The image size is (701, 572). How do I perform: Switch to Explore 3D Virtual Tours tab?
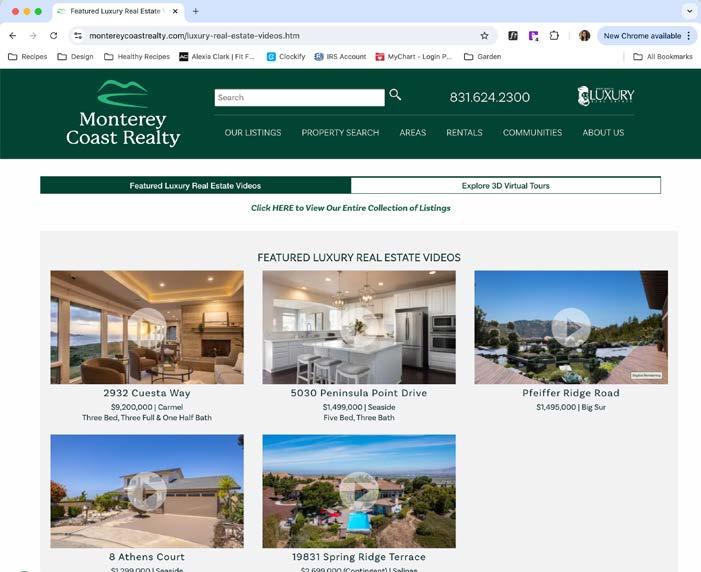pos(506,186)
